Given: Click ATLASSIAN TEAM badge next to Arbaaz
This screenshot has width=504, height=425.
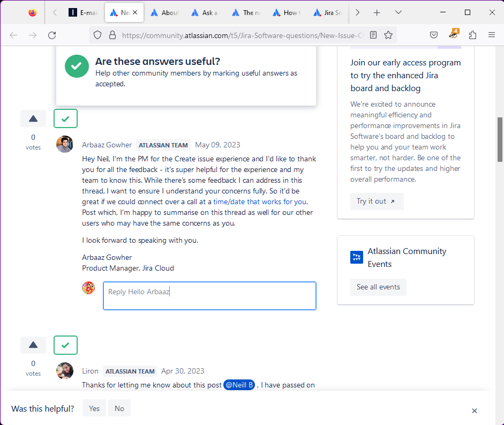Looking at the screenshot, I should pyautogui.click(x=163, y=145).
